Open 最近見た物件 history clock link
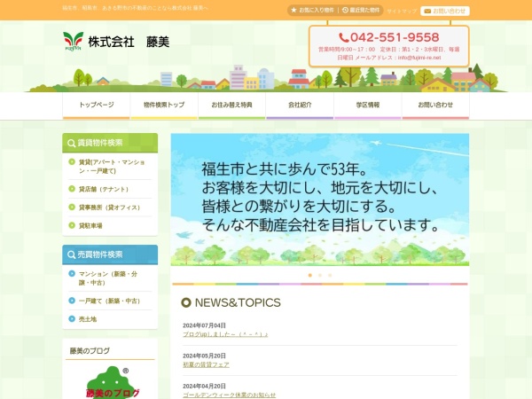Screen dimensions: 532x399 [361, 11]
